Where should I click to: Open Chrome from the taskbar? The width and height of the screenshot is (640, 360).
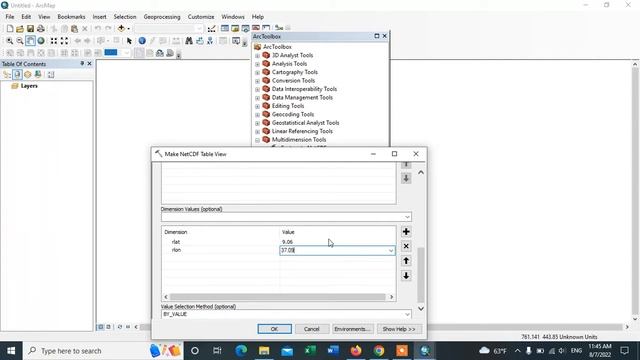click(x=379, y=351)
